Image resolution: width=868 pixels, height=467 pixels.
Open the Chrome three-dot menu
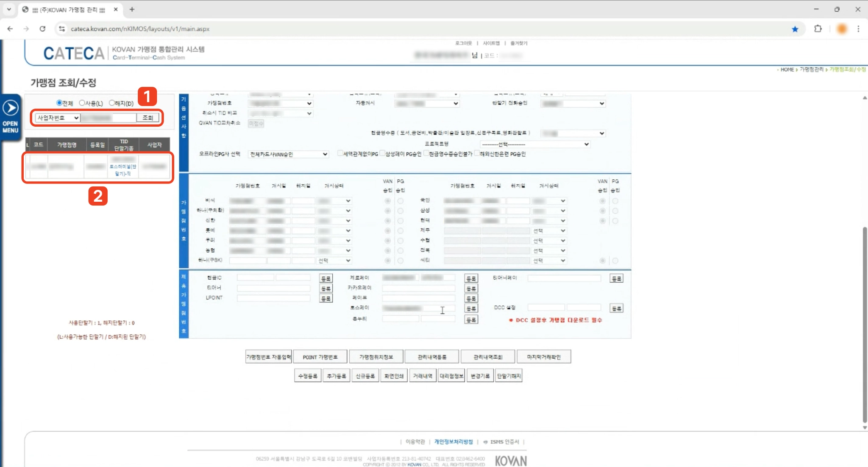[858, 29]
